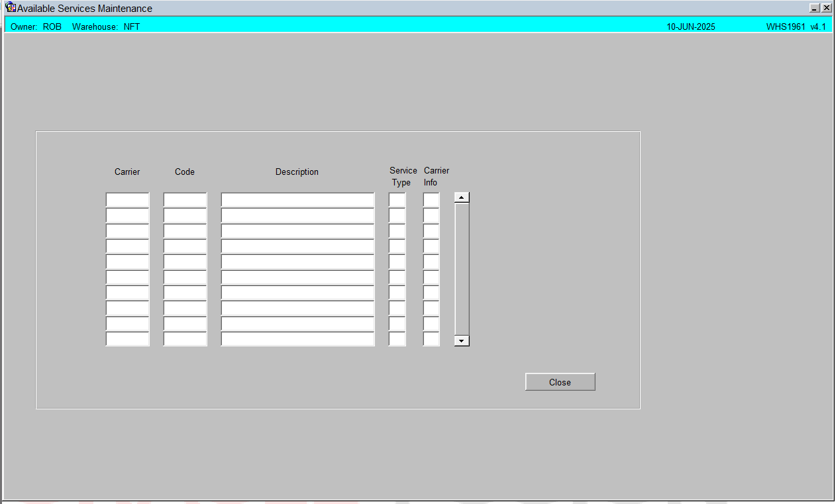The width and height of the screenshot is (836, 504).
Task: Click scrollbar down arrow button
Action: (462, 340)
